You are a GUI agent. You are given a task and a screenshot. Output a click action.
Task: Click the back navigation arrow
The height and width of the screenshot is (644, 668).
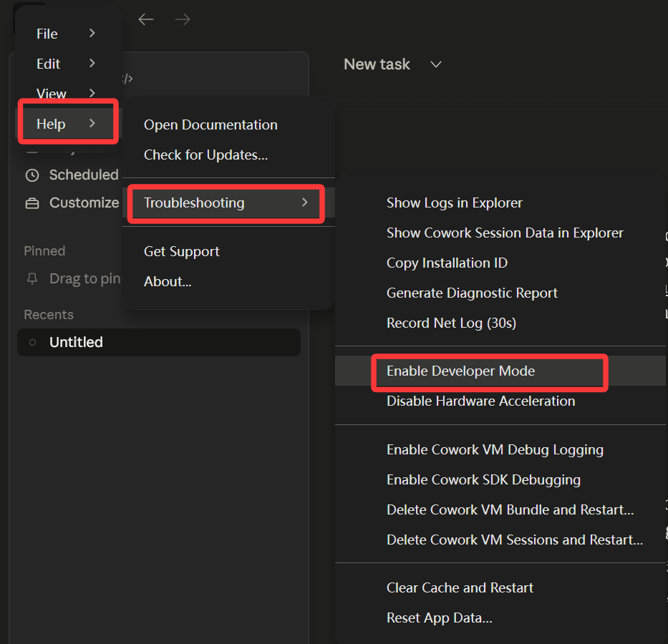point(146,19)
